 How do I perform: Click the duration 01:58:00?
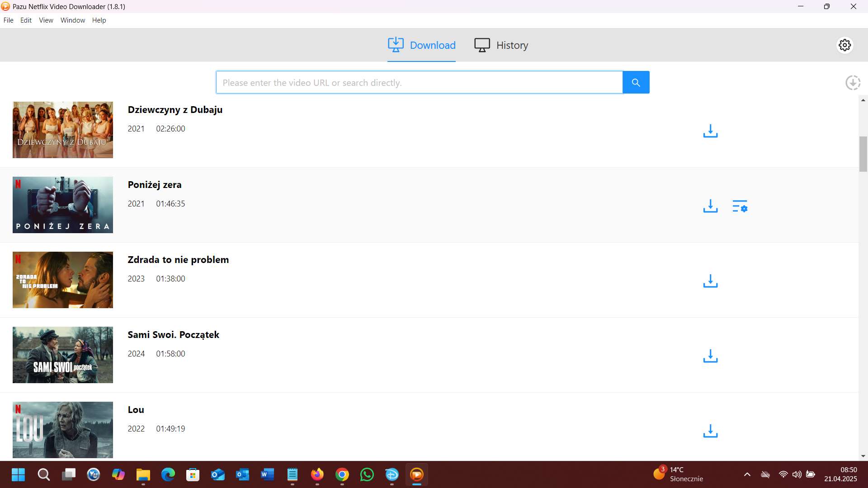(x=170, y=354)
